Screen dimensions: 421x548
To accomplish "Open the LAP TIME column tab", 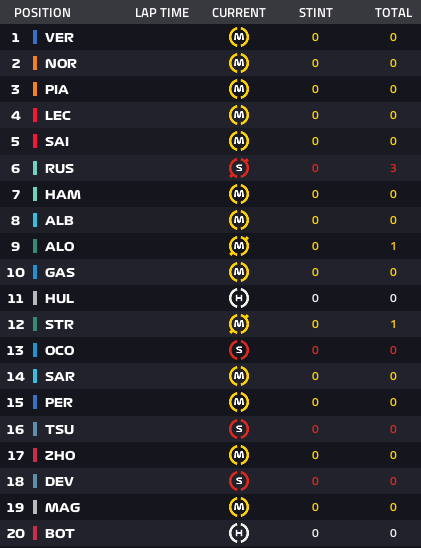I will pos(162,13).
